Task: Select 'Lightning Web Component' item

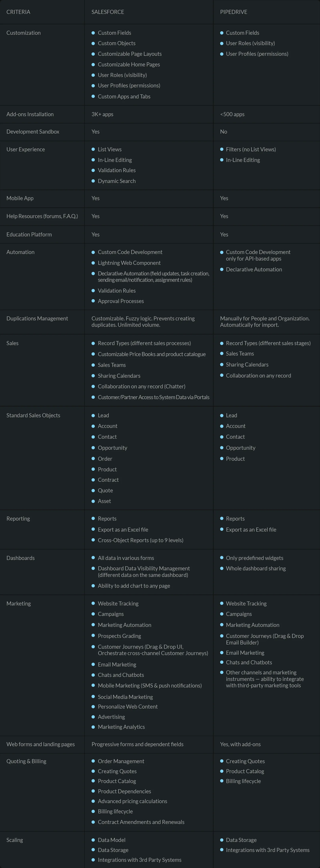Action: (x=129, y=263)
